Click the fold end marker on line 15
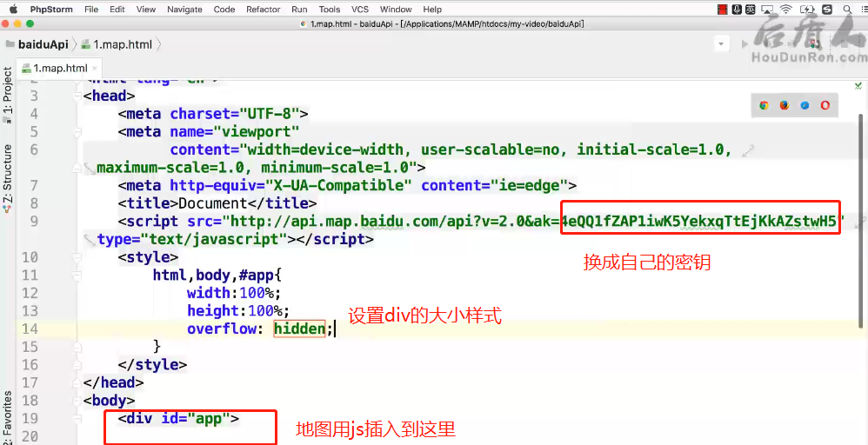 click(x=77, y=347)
